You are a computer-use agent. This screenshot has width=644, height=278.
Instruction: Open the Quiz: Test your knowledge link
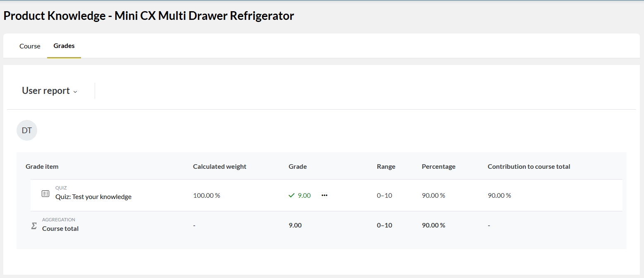coord(93,197)
